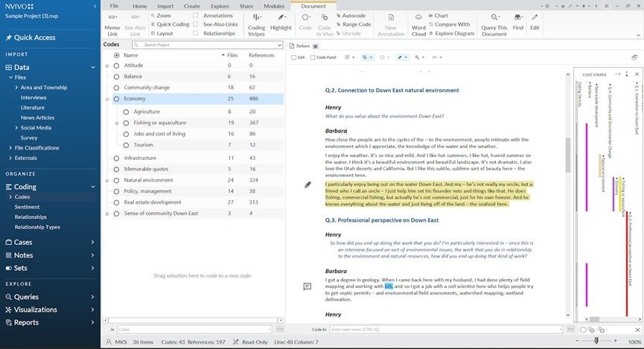Click the annotation comment icon beside GIS paragraph

[x=307, y=286]
